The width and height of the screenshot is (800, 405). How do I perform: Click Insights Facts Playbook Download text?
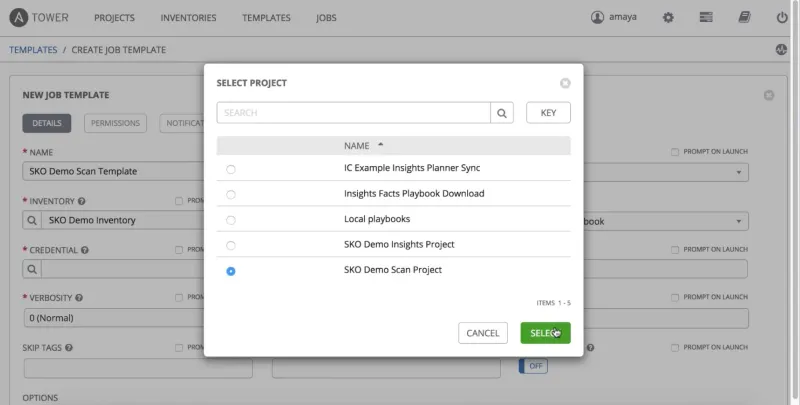414,193
